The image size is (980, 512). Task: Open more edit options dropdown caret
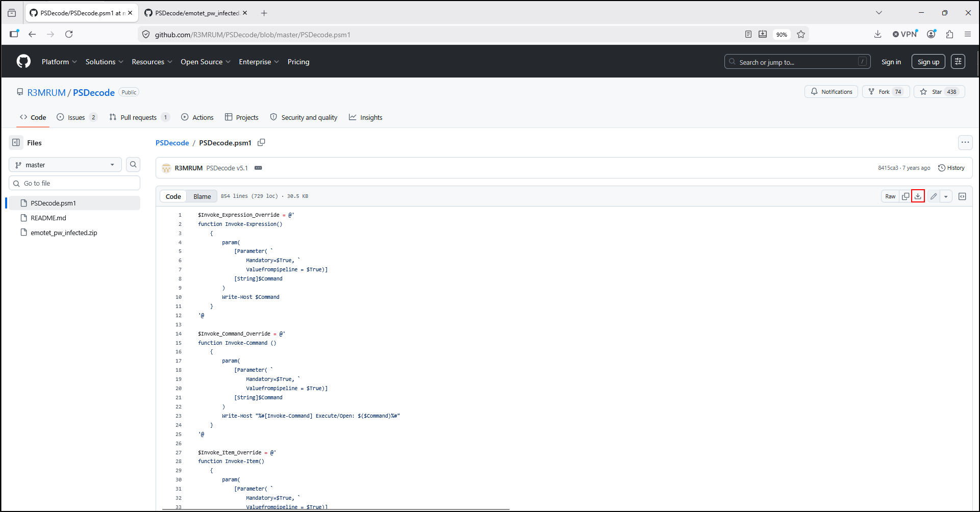(x=946, y=196)
